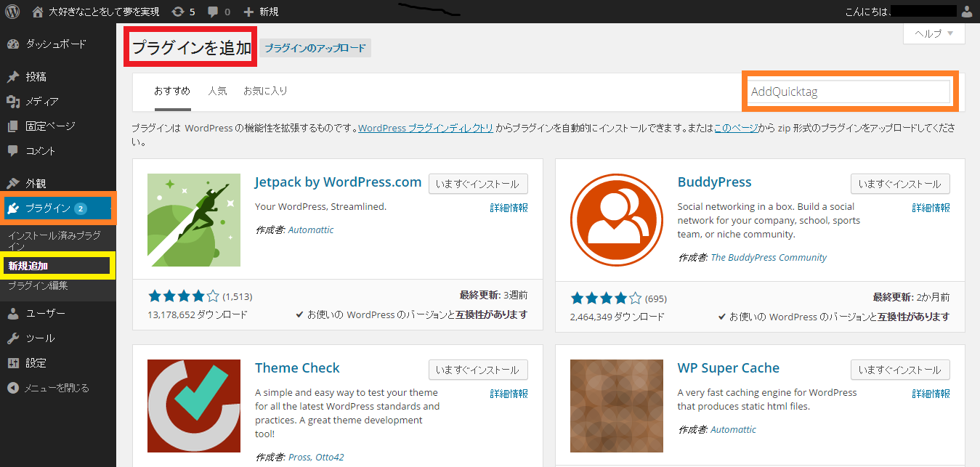
Task: Click the 固定ページ pages icon
Action: pos(12,126)
